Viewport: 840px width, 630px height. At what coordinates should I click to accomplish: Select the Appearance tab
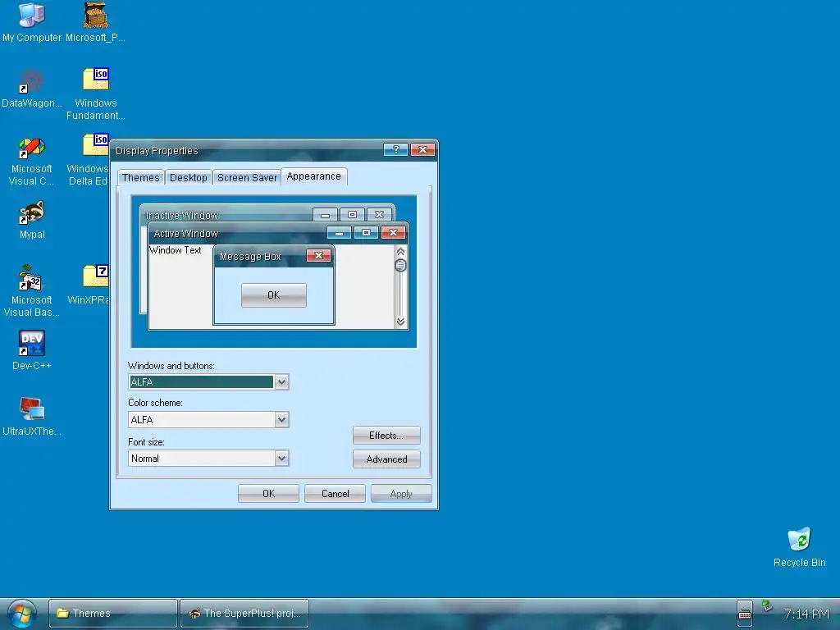click(x=314, y=177)
